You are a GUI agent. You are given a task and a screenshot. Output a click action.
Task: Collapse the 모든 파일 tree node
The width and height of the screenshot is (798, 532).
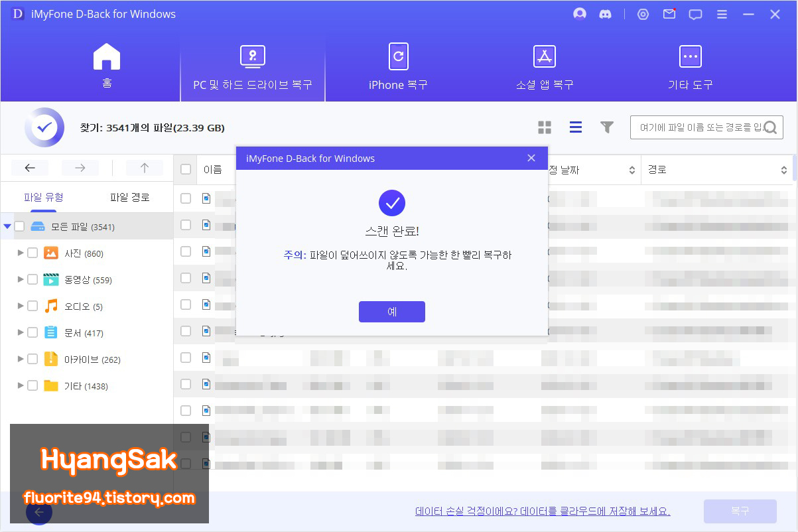tap(7, 226)
